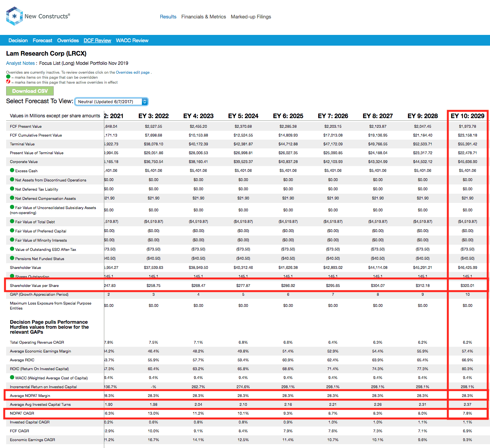
Task: Click the EY 10: 2029 column header
Action: [467, 116]
